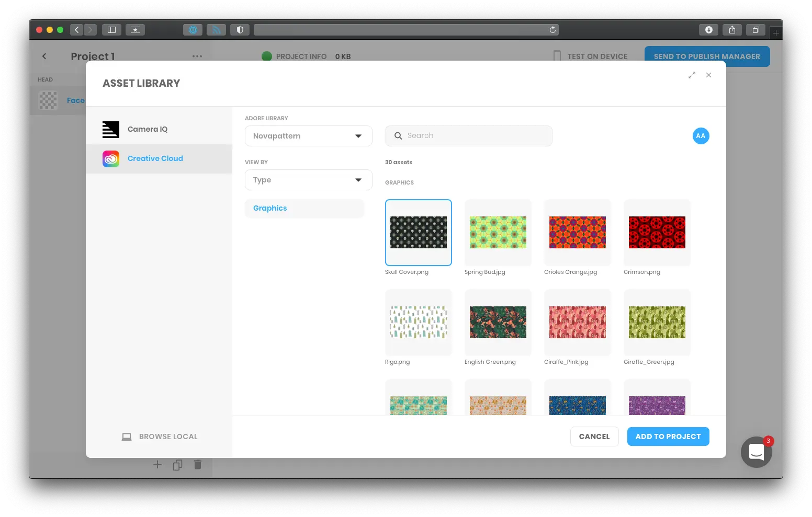This screenshot has height=517, width=812.
Task: Open the Novapattern Adobe Library dropdown
Action: click(x=308, y=136)
